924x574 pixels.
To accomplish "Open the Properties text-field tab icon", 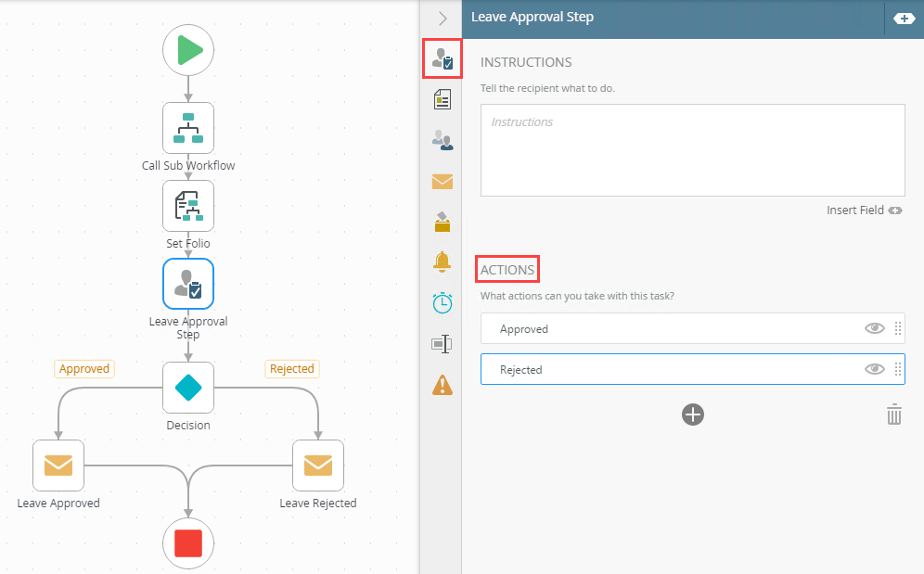I will [442, 344].
